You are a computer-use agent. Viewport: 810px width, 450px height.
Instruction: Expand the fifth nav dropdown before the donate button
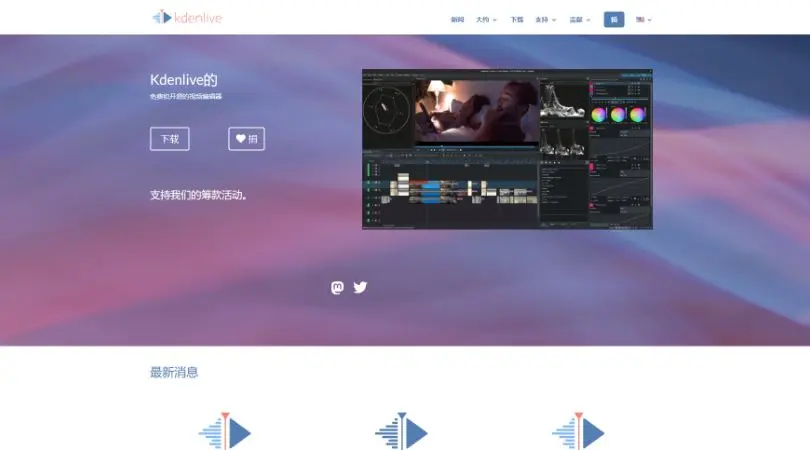[580, 20]
